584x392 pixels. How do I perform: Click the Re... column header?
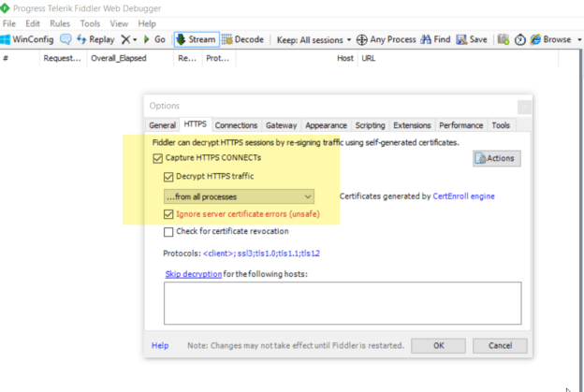[x=188, y=58]
